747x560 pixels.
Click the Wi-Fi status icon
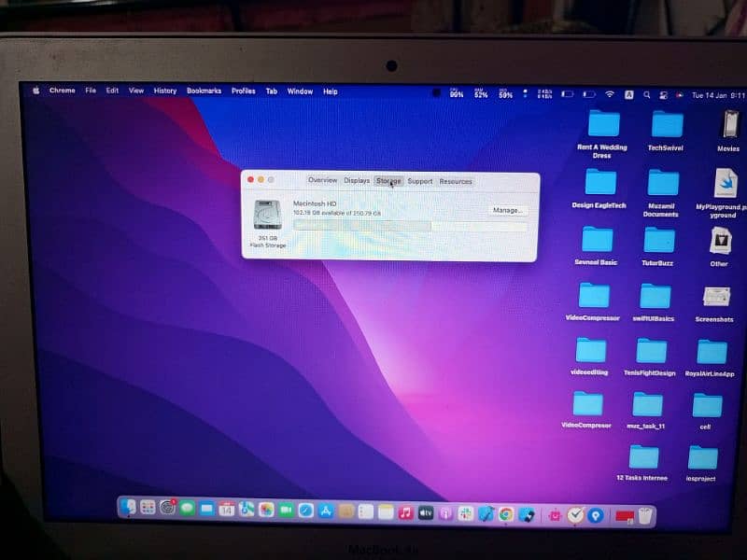coord(610,94)
